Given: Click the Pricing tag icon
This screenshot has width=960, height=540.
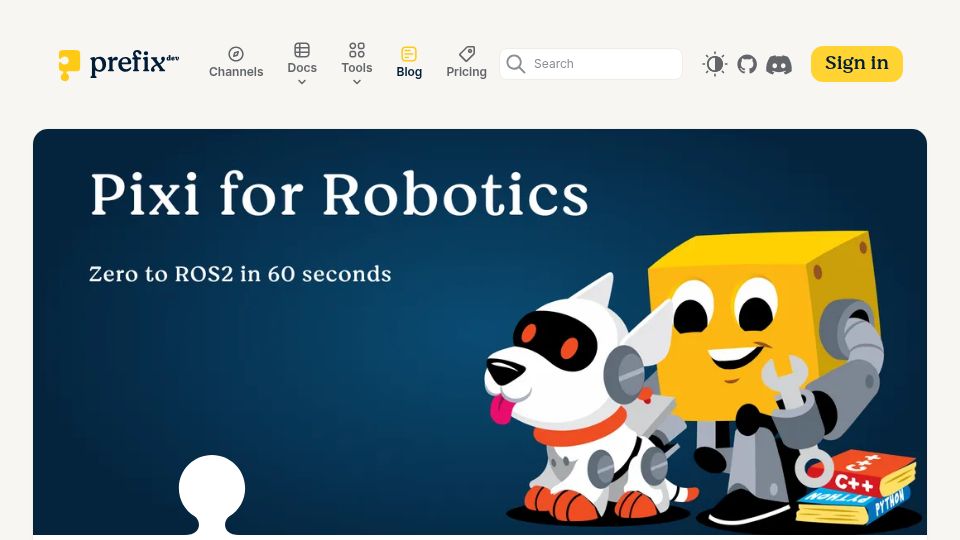Looking at the screenshot, I should click(467, 54).
